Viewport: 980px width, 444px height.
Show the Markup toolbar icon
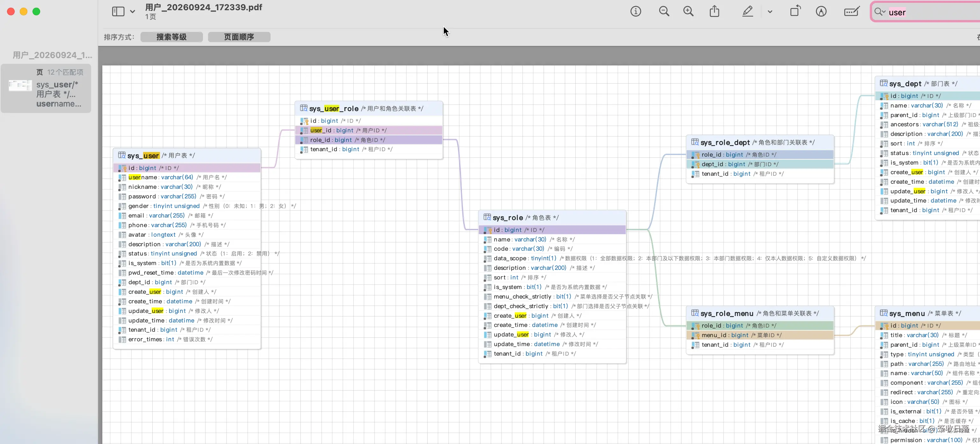821,11
